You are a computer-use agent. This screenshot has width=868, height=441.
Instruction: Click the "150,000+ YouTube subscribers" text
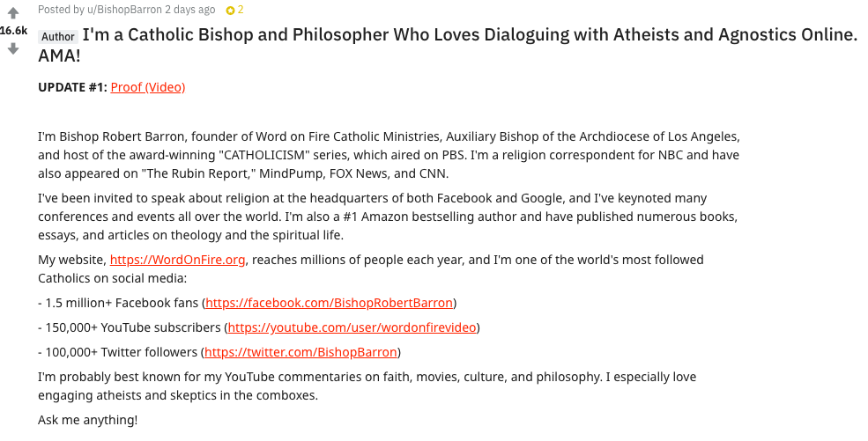coord(133,327)
